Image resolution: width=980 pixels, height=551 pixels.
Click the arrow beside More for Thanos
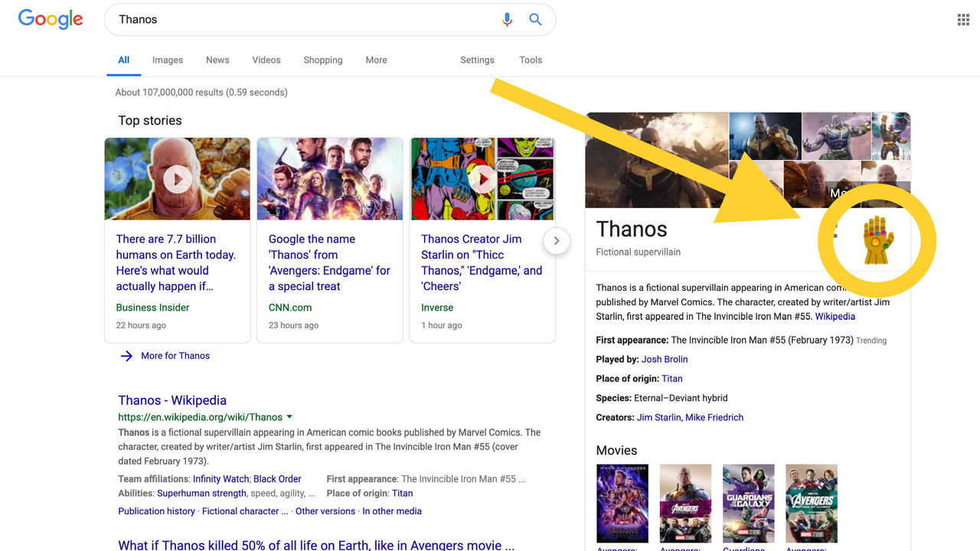point(127,356)
